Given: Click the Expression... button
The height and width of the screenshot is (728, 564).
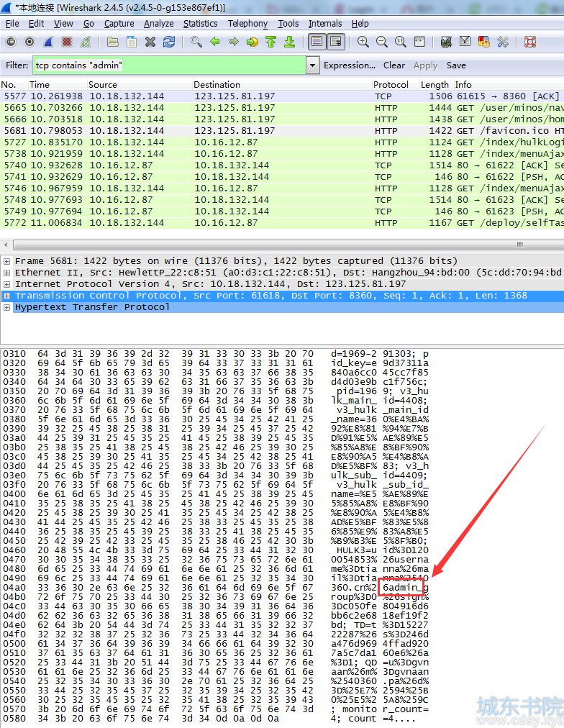Looking at the screenshot, I should [350, 65].
